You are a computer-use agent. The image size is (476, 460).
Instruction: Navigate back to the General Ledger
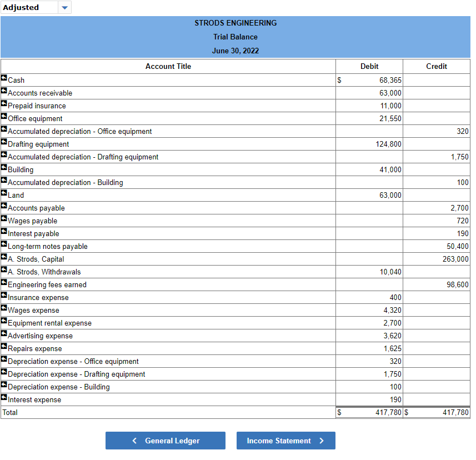165,440
